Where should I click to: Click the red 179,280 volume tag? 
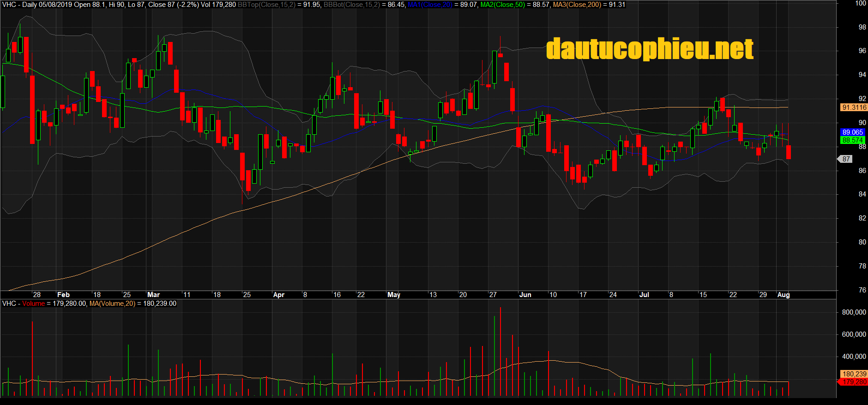pos(854,382)
